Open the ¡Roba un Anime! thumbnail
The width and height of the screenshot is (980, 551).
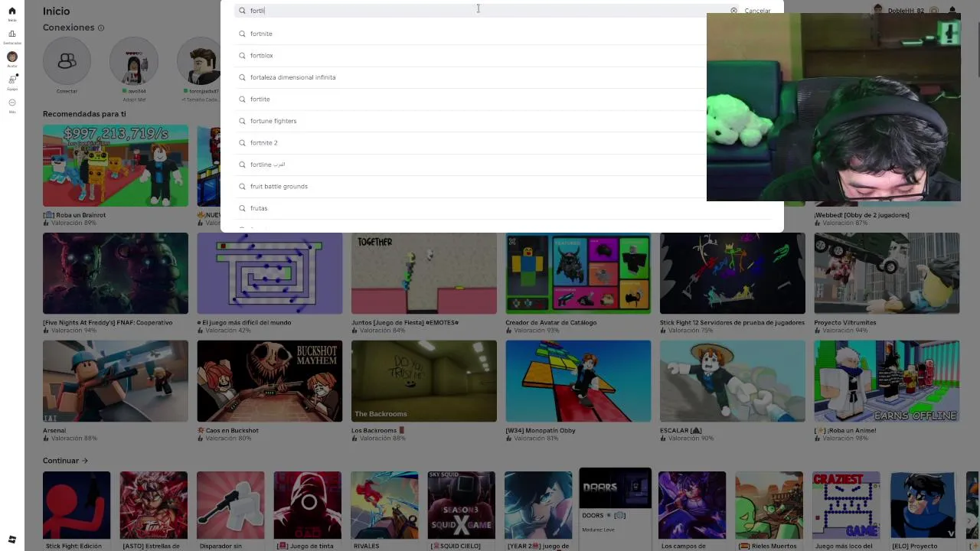(887, 381)
